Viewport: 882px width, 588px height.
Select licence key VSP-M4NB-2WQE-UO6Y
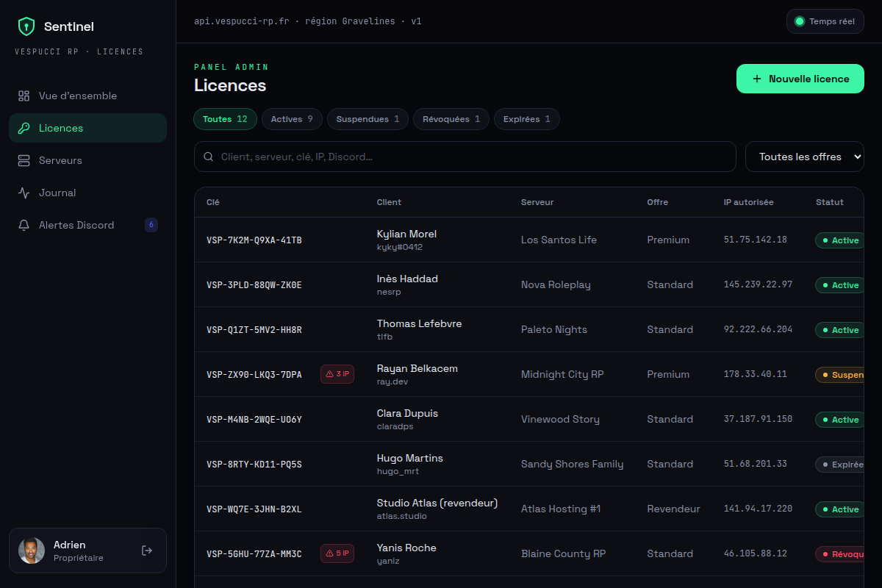(254, 420)
